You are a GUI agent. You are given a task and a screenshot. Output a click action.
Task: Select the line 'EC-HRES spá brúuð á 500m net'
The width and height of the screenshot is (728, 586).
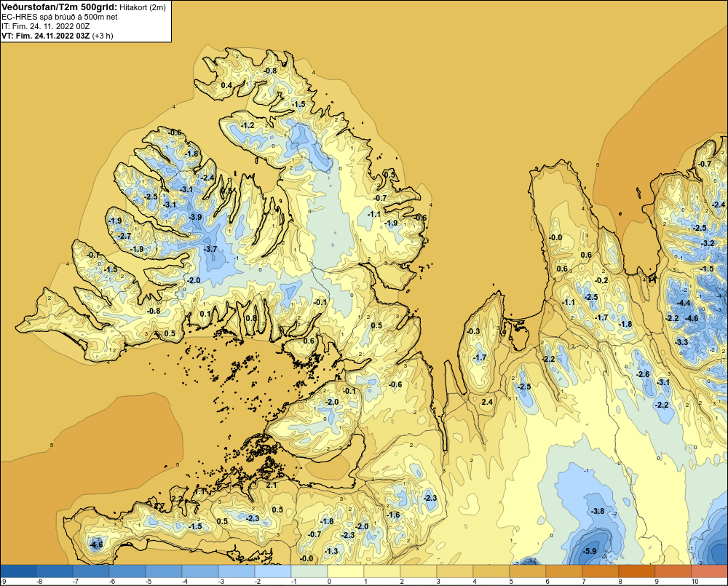pyautogui.click(x=60, y=17)
